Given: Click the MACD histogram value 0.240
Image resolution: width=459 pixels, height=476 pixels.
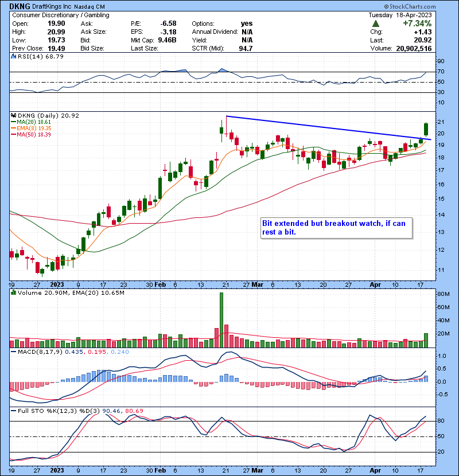Looking at the screenshot, I should (x=120, y=352).
